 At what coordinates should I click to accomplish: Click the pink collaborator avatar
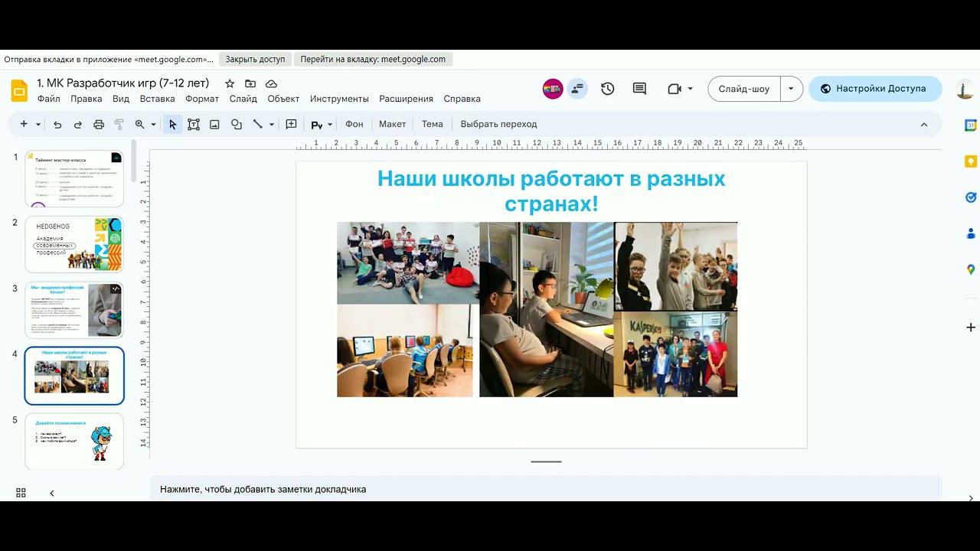point(553,89)
